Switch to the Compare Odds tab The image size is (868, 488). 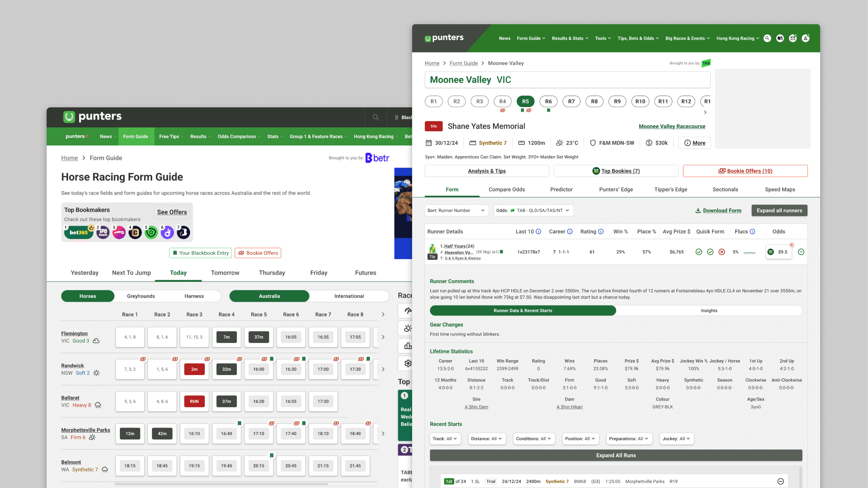(x=506, y=190)
